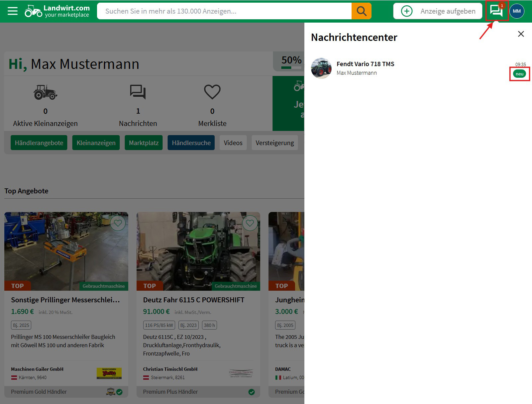
Task: Open the message chat icon in the top bar
Action: [x=496, y=11]
